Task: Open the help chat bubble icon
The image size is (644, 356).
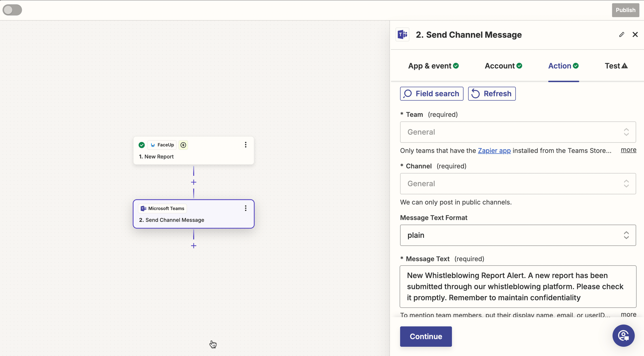Action: tap(623, 335)
